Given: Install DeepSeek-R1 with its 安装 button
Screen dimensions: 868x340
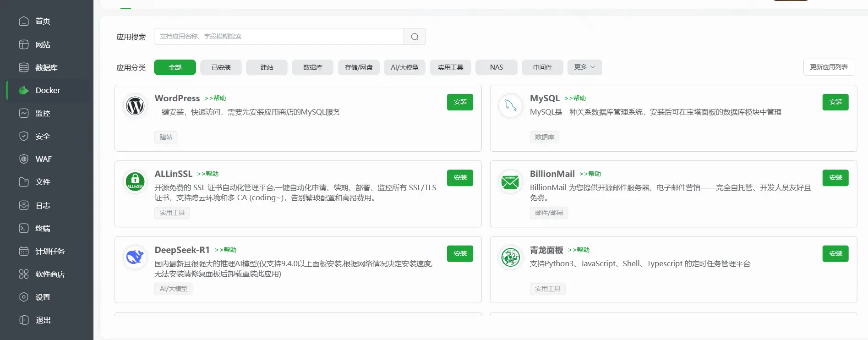Looking at the screenshot, I should (460, 254).
